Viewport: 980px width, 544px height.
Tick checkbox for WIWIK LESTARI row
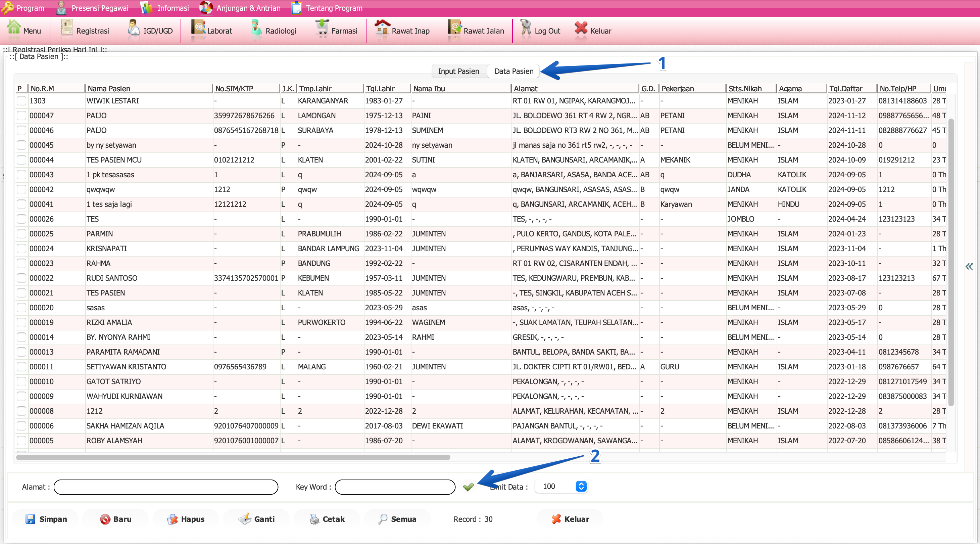click(x=22, y=101)
